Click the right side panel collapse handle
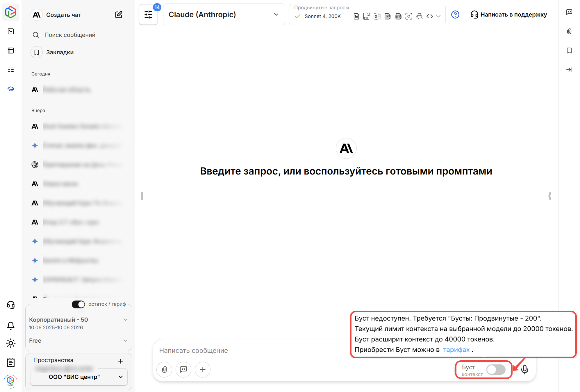 549,196
